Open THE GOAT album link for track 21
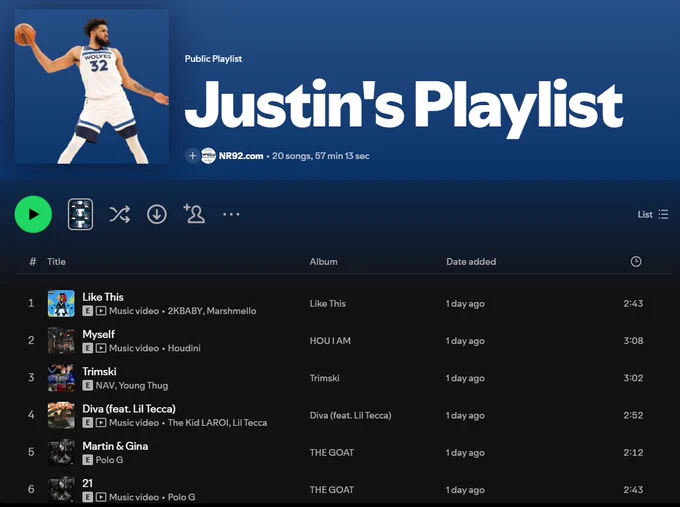Screen dimensions: 680x507 [332, 490]
